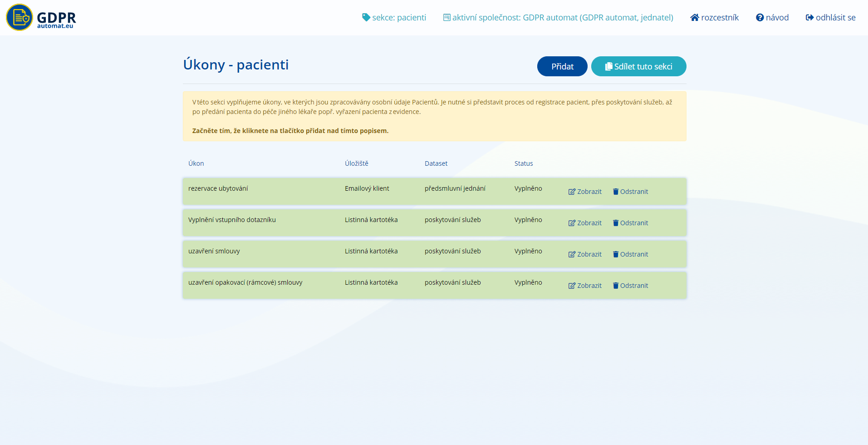Click the Úkony - pacienti heading
This screenshot has width=868, height=445.
236,65
